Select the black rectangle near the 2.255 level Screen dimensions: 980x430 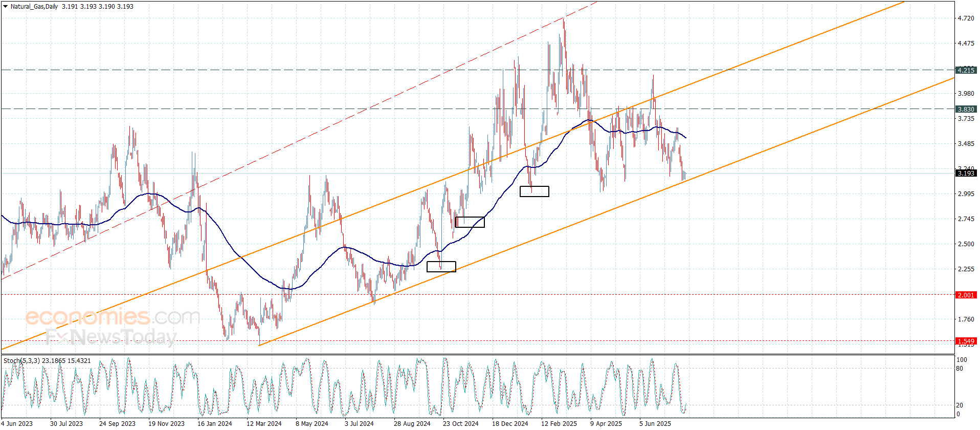tap(441, 266)
